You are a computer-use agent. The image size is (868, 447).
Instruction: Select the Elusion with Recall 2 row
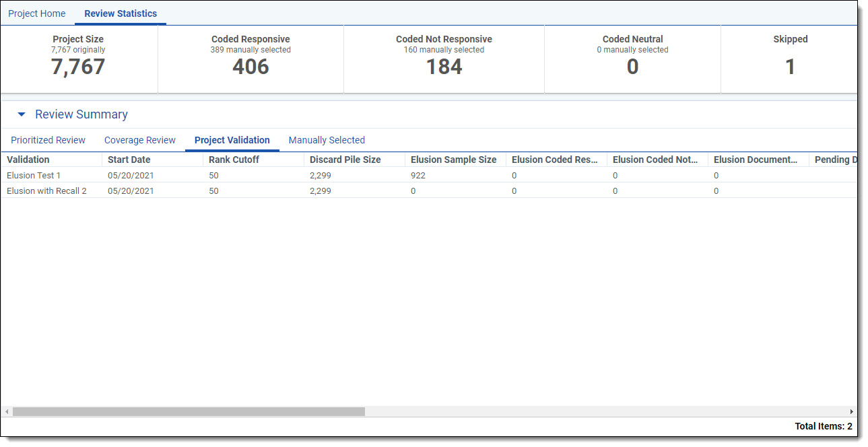(x=46, y=191)
